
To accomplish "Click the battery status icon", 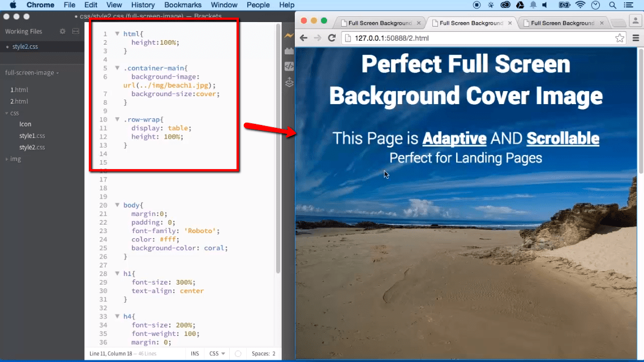I will tap(564, 5).
